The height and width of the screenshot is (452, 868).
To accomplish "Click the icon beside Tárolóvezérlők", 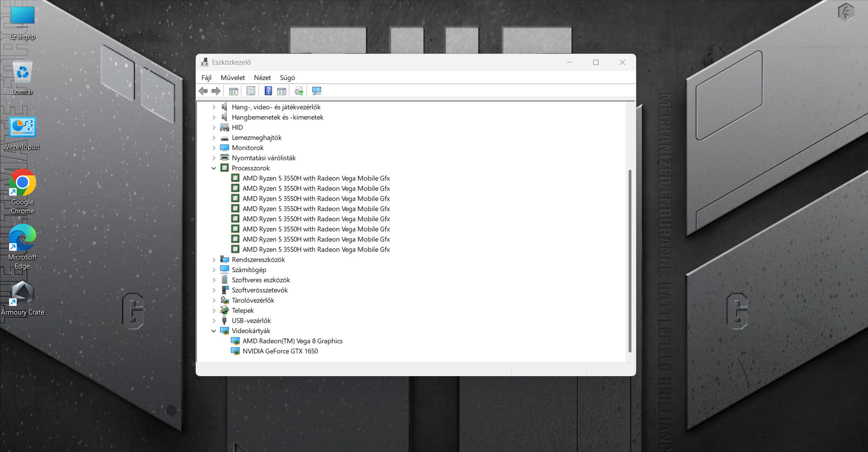I will (224, 300).
